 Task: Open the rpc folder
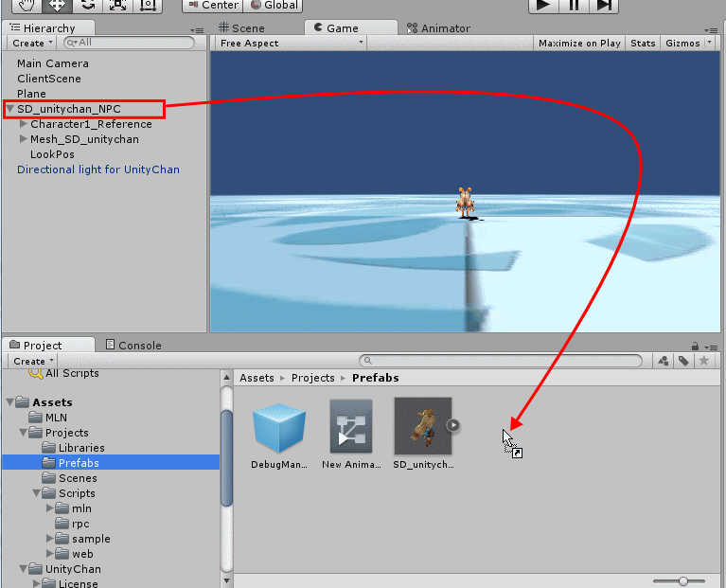(x=72, y=524)
